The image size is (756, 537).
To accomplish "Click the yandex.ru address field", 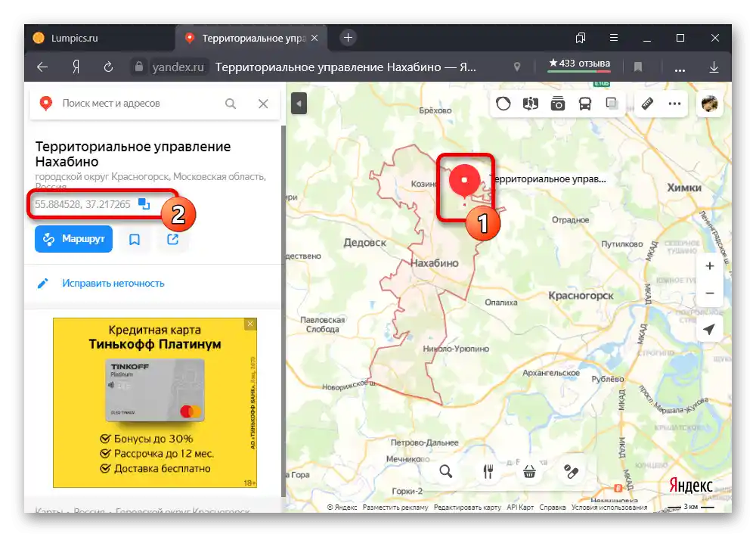I will (x=178, y=67).
